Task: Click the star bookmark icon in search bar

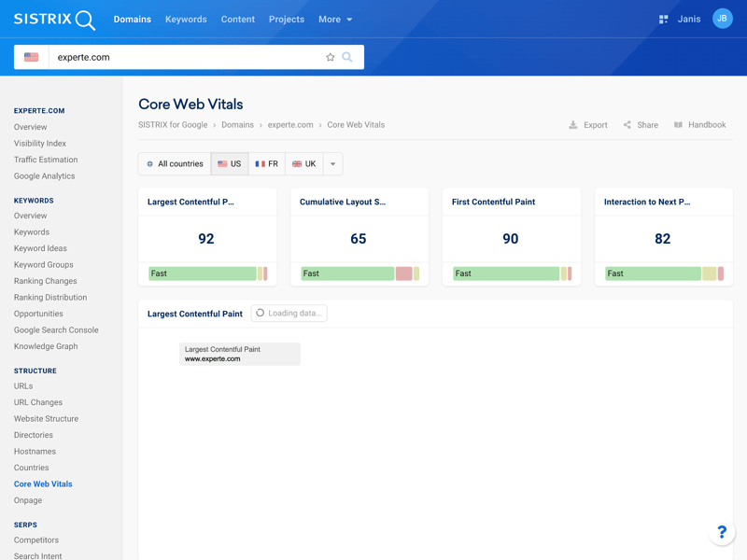Action: click(x=330, y=57)
